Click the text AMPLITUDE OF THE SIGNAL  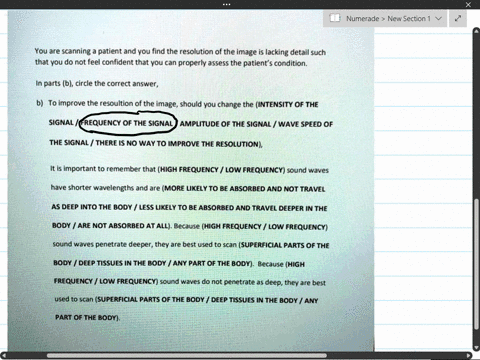point(225,124)
